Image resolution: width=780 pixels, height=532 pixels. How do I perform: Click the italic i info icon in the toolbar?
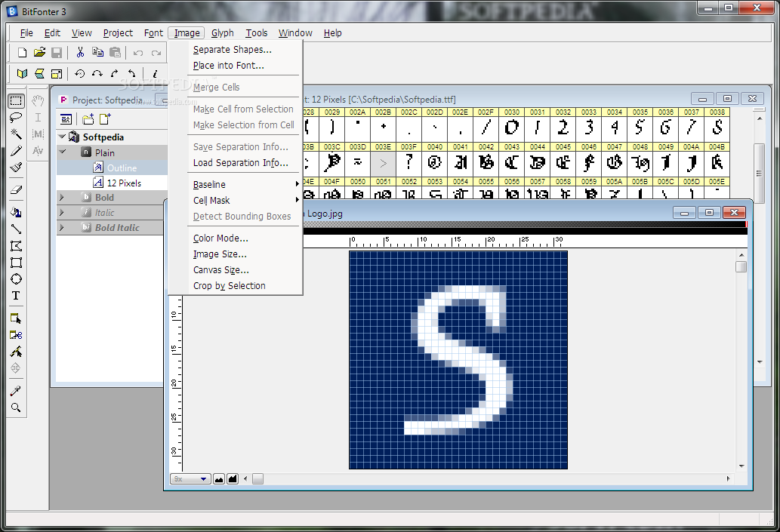[155, 74]
